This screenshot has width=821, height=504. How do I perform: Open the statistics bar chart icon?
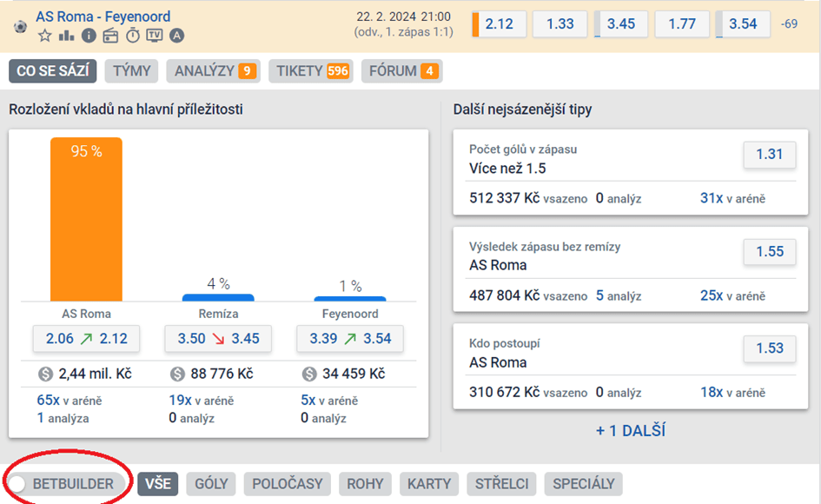(x=67, y=36)
